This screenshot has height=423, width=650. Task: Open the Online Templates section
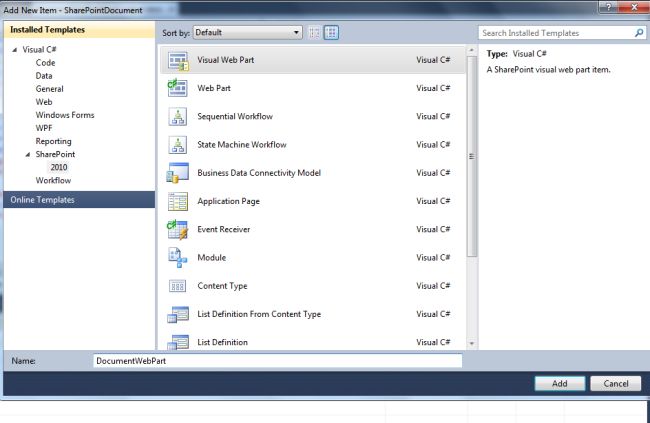click(79, 199)
